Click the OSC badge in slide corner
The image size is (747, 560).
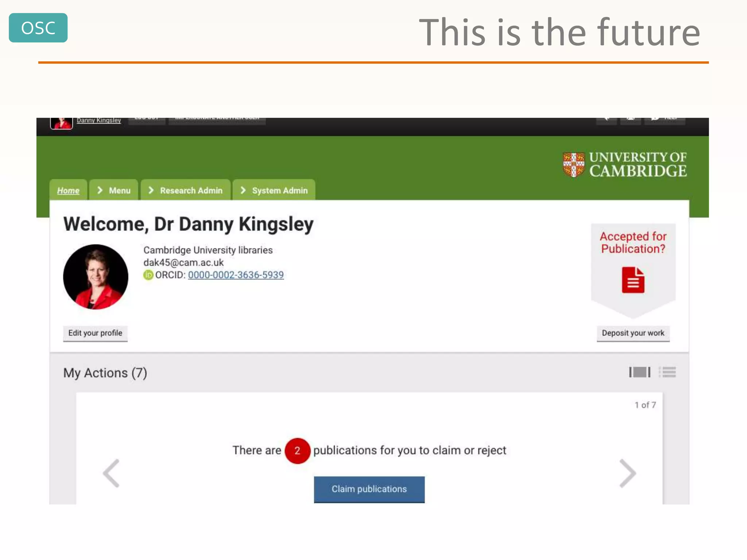pos(38,28)
